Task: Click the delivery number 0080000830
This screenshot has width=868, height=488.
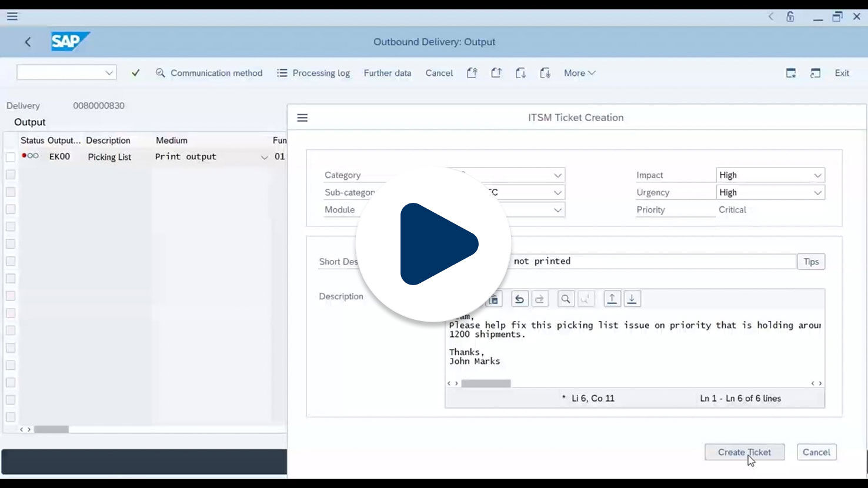Action: coord(99,106)
